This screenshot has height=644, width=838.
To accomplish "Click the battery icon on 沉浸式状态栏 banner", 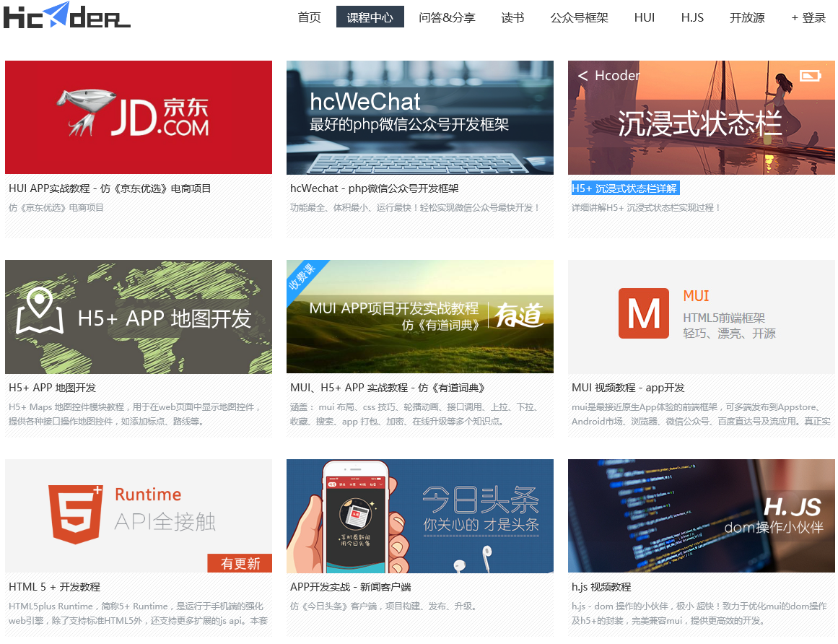I will (810, 76).
